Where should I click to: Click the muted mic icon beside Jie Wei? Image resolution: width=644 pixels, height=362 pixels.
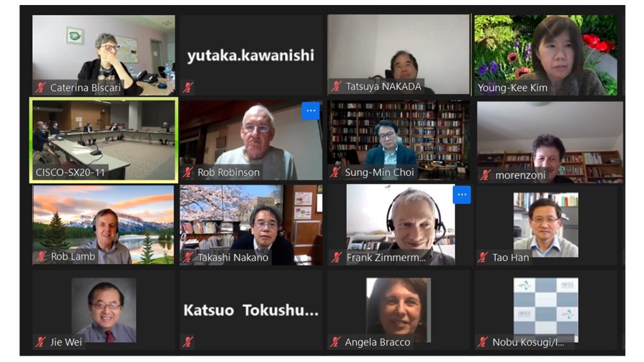click(x=40, y=342)
